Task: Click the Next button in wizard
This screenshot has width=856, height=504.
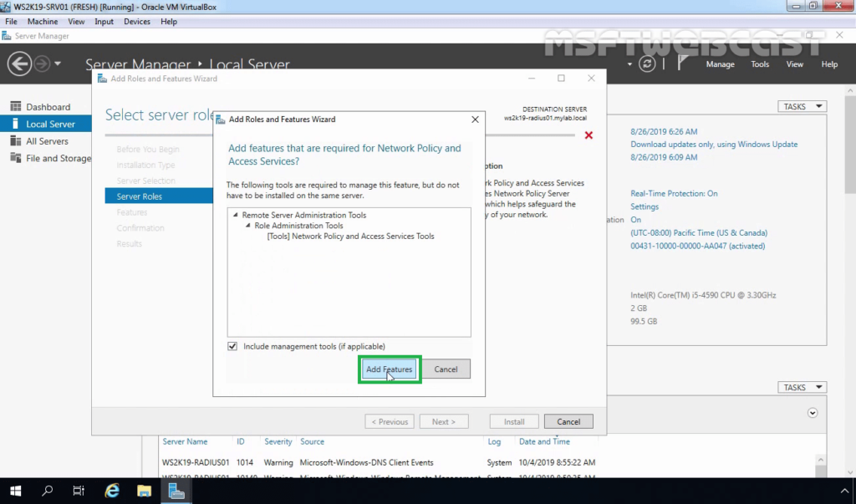Action: (444, 421)
